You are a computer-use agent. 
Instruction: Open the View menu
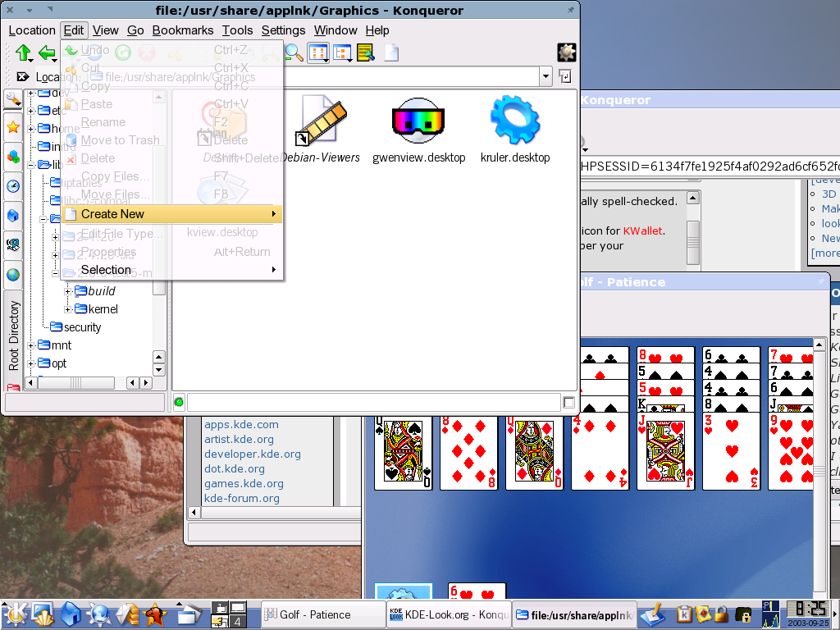click(105, 30)
